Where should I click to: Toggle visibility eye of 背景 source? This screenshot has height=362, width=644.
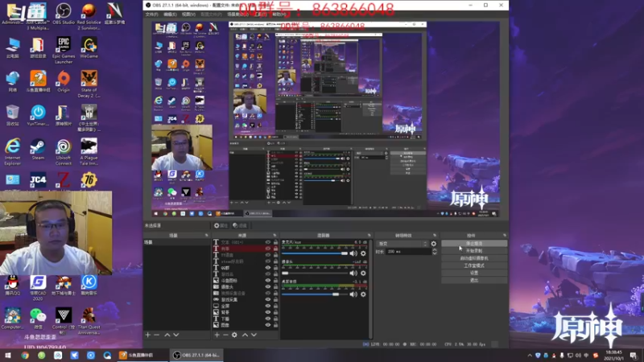pos(268,312)
